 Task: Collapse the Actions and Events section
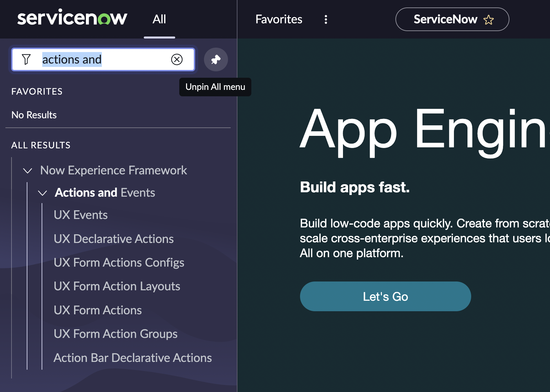coord(43,193)
